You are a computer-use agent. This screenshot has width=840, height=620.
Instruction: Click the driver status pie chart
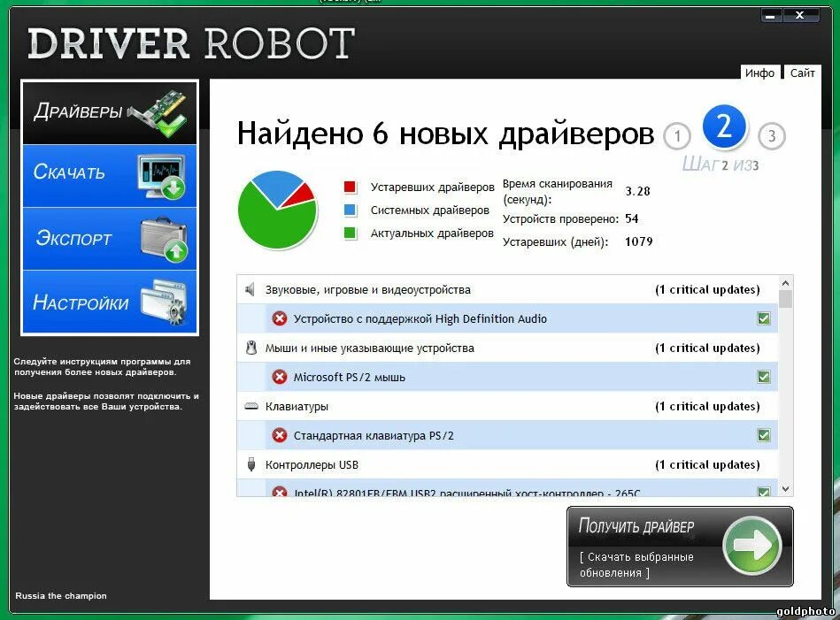point(277,210)
